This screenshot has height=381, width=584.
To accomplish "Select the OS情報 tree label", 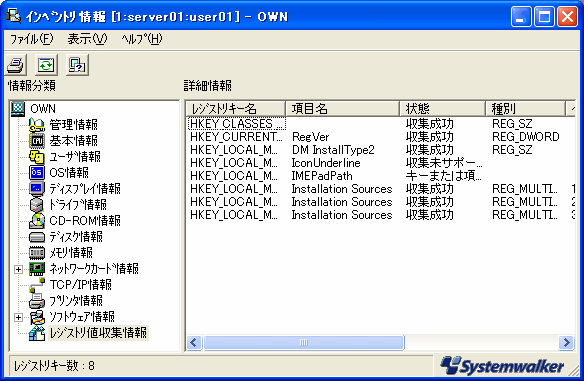I will pos(69,172).
